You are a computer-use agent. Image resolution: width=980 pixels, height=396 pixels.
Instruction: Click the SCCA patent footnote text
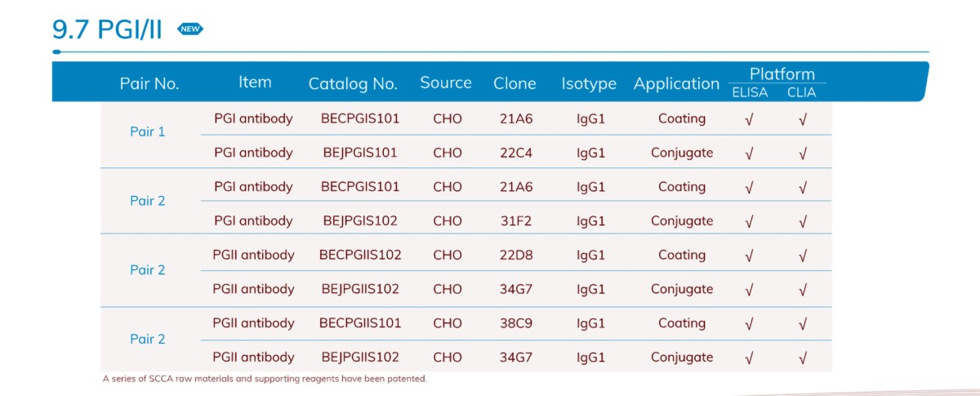pos(265,379)
